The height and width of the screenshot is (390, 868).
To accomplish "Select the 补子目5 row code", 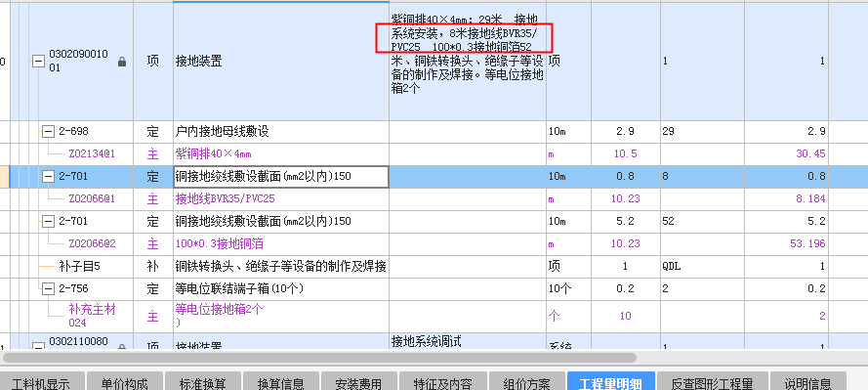I will (x=81, y=267).
